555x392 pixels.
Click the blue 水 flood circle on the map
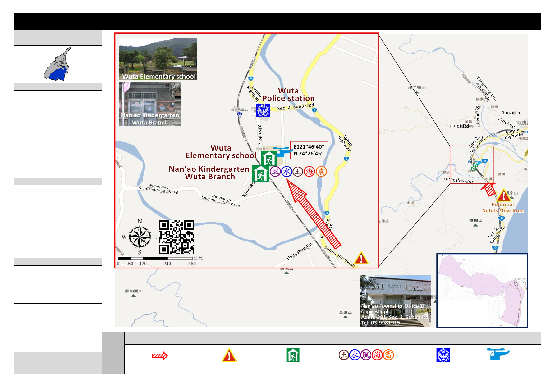(x=287, y=171)
